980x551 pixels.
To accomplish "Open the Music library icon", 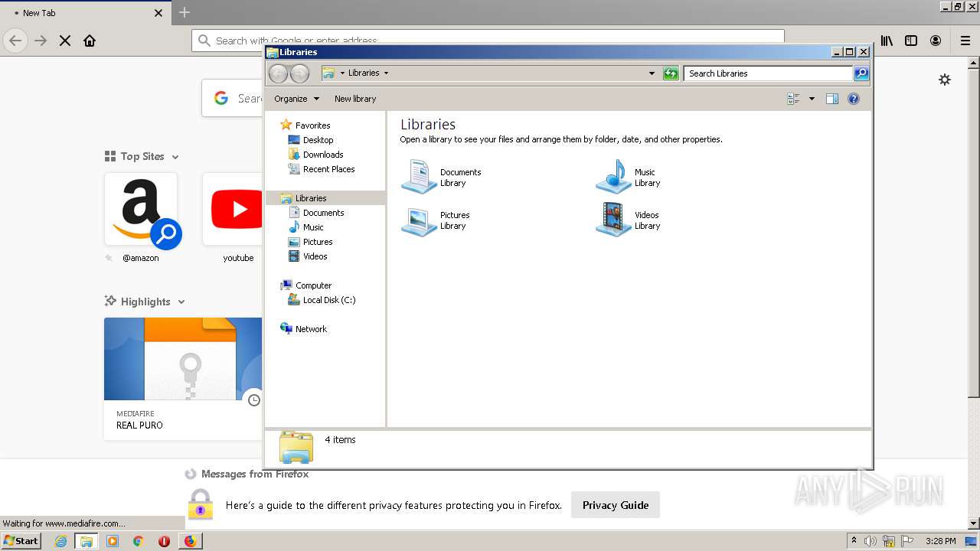I will [613, 177].
